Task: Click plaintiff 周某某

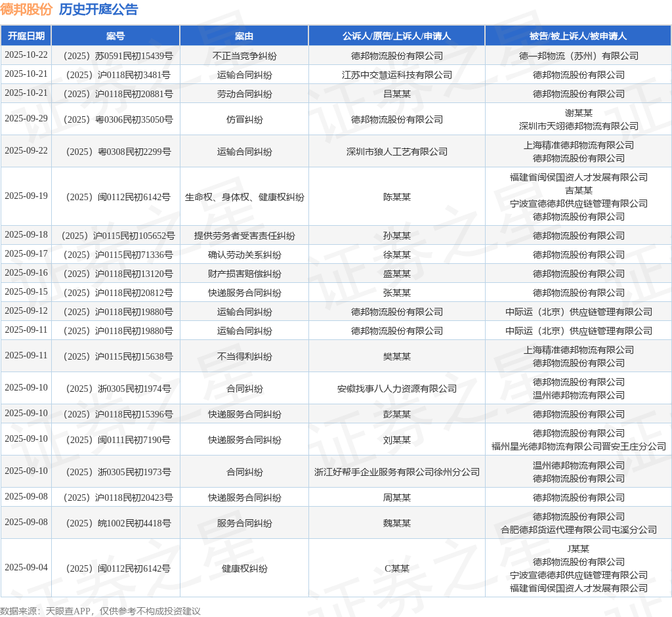Action: tap(397, 498)
